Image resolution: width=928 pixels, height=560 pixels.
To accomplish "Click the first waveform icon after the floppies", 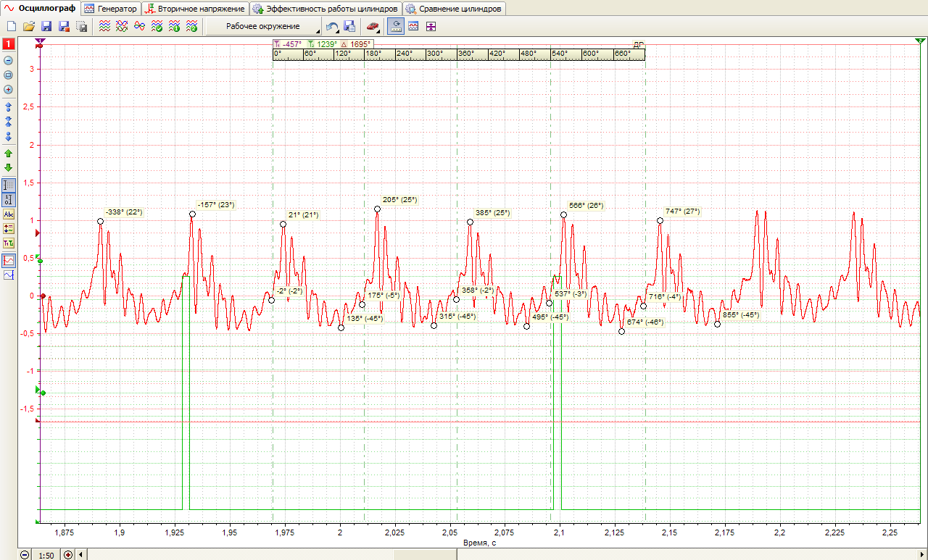I will [x=105, y=27].
